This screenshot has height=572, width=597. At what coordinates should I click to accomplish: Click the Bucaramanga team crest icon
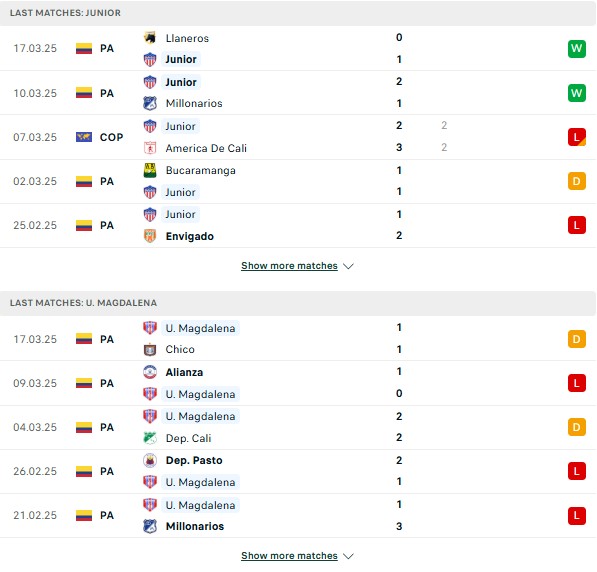150,170
